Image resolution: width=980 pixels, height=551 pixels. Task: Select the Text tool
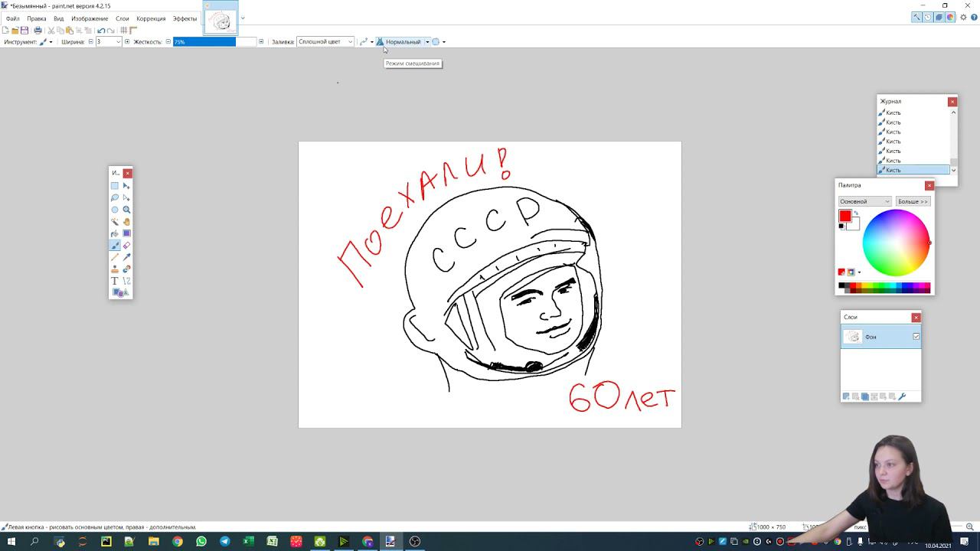(115, 281)
